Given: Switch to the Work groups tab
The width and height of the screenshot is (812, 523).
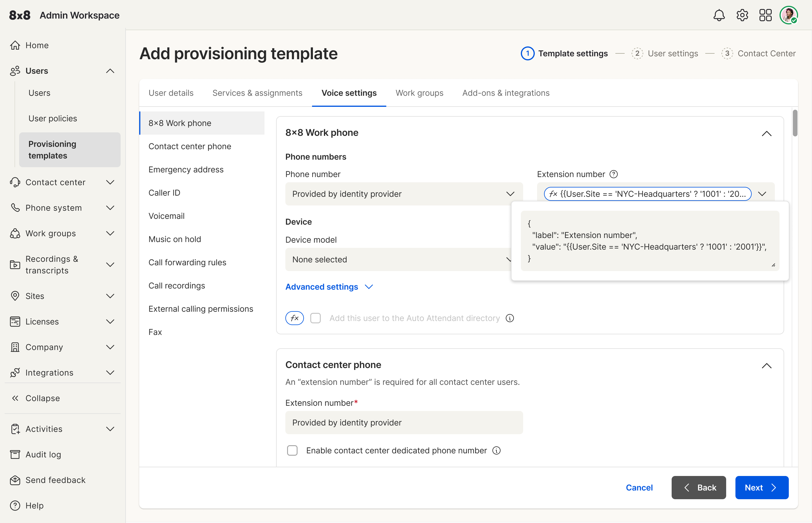Looking at the screenshot, I should 419,93.
